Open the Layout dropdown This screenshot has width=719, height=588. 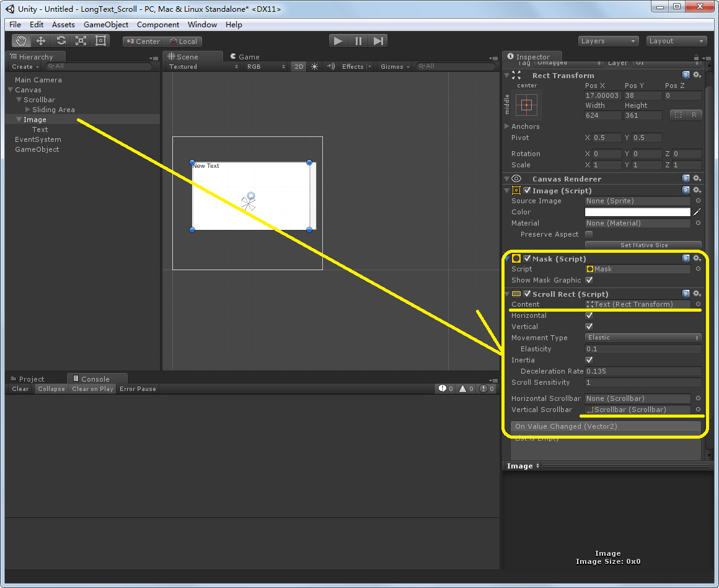click(676, 40)
